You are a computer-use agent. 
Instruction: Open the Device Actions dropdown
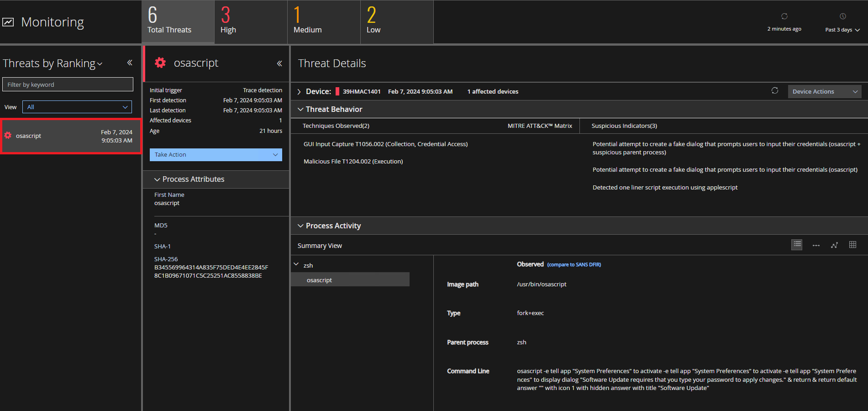(x=824, y=91)
